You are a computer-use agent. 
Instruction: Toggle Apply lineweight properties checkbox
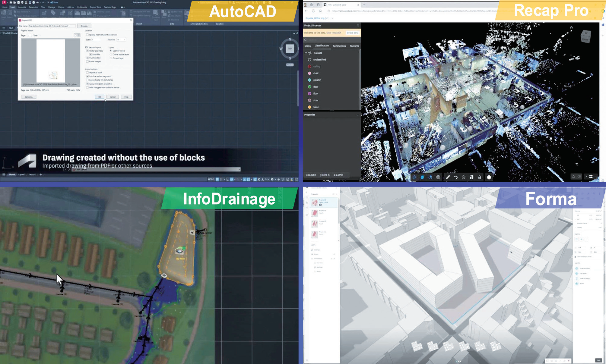click(x=87, y=84)
